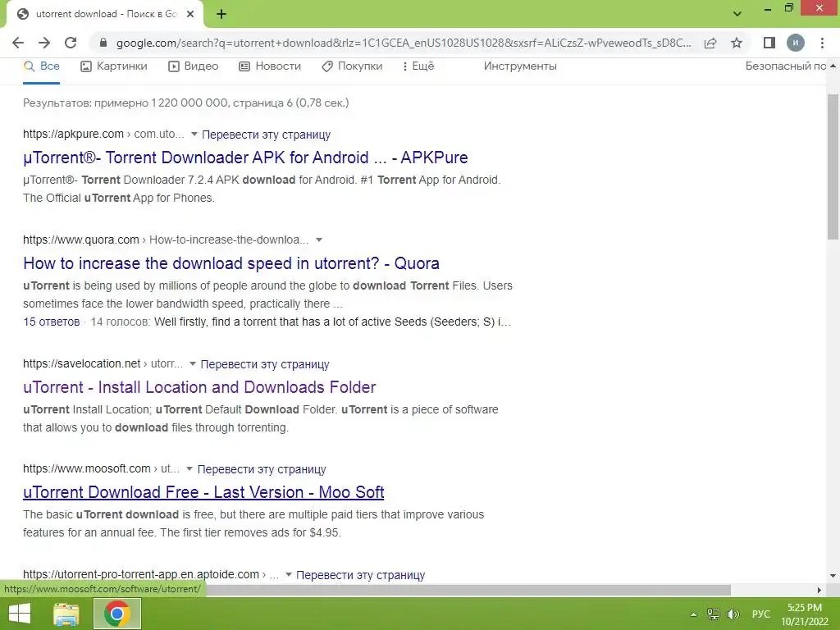Click the results count text line
Screen dimensions: 840x630
186,103
